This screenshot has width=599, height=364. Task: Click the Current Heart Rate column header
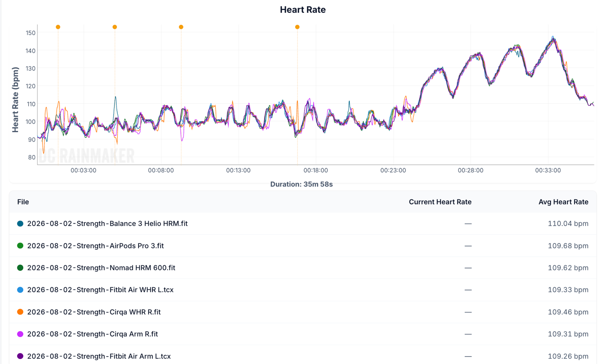pyautogui.click(x=440, y=202)
